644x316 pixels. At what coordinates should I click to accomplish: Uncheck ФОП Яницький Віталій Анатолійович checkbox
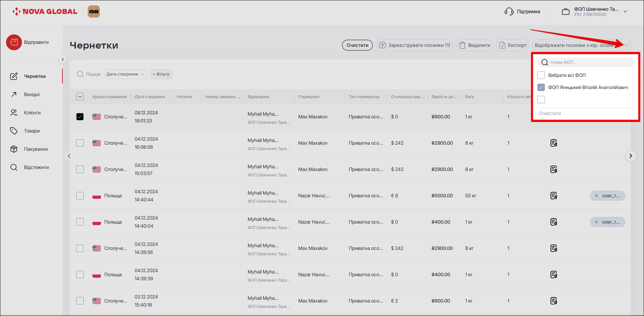pyautogui.click(x=541, y=87)
